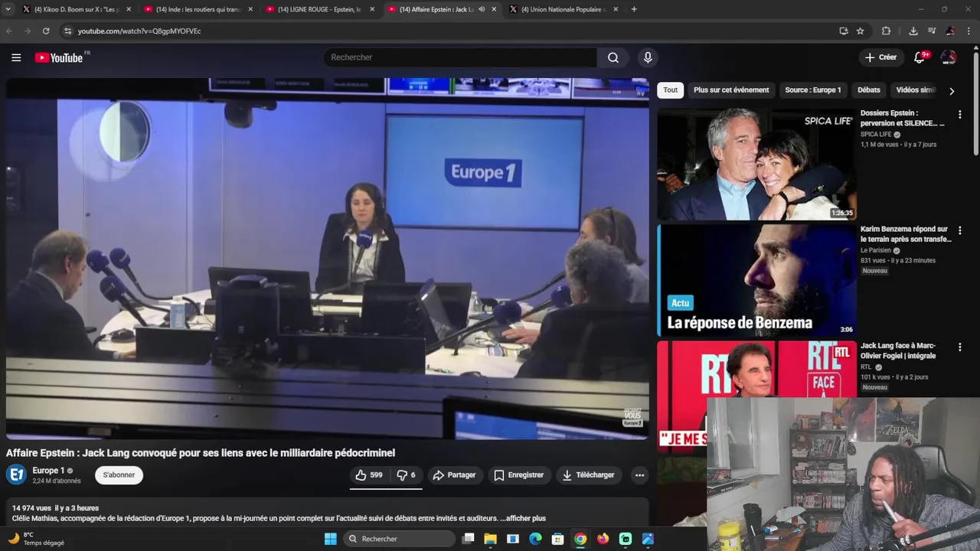The height and width of the screenshot is (551, 980).
Task: Open weather widget Temps dégagé
Action: point(37,539)
